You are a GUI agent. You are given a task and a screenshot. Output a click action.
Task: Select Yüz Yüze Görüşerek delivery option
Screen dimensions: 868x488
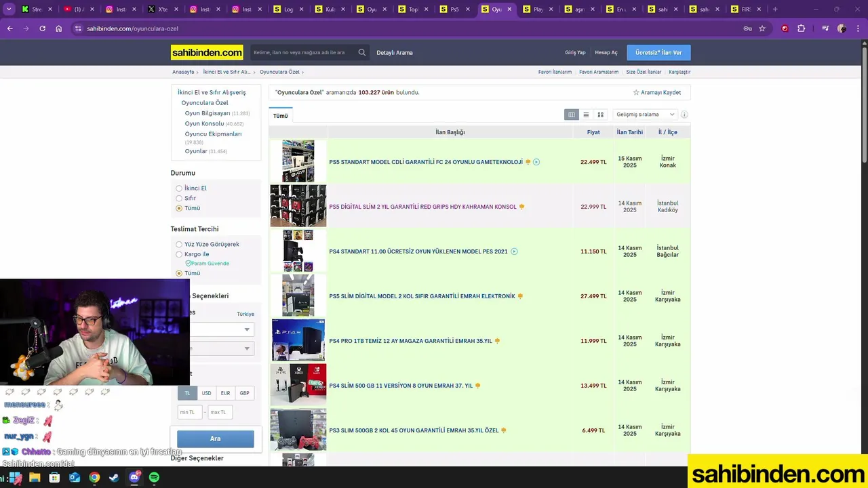(179, 245)
